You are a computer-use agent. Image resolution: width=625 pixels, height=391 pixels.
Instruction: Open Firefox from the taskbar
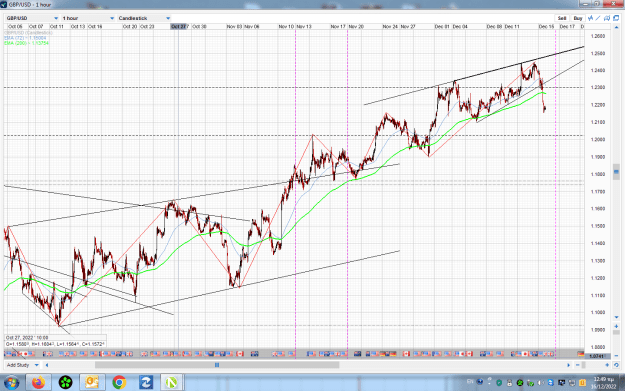pyautogui.click(x=39, y=383)
